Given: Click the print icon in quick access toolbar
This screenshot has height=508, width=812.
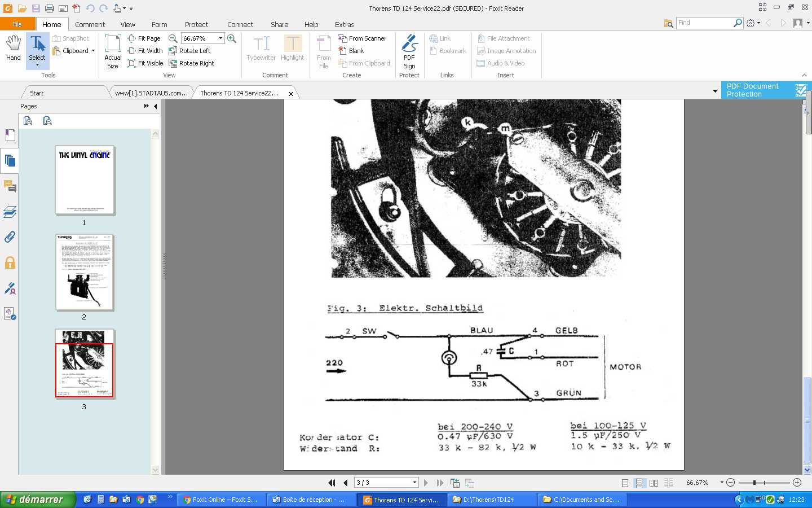Looking at the screenshot, I should [x=49, y=8].
